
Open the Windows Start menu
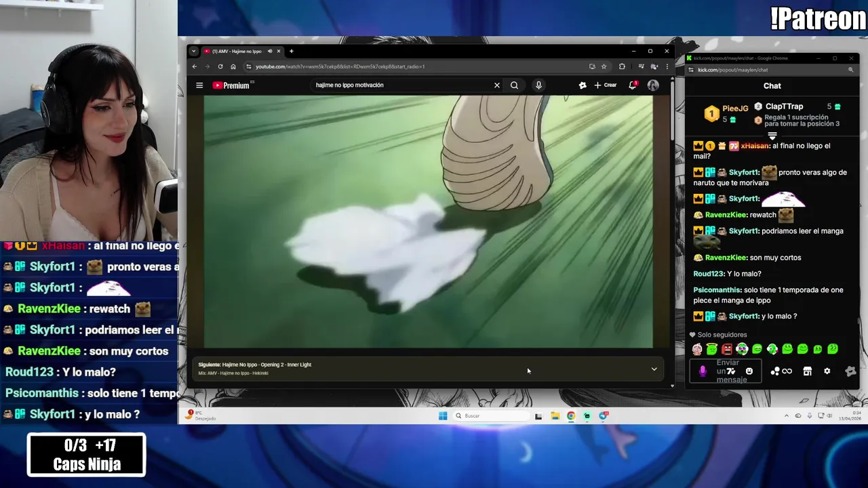point(443,416)
